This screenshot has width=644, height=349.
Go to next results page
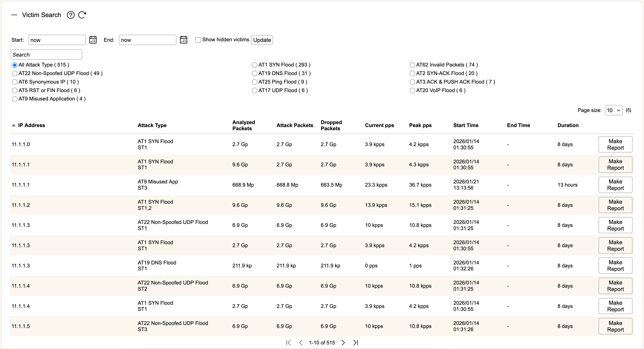coord(343,342)
